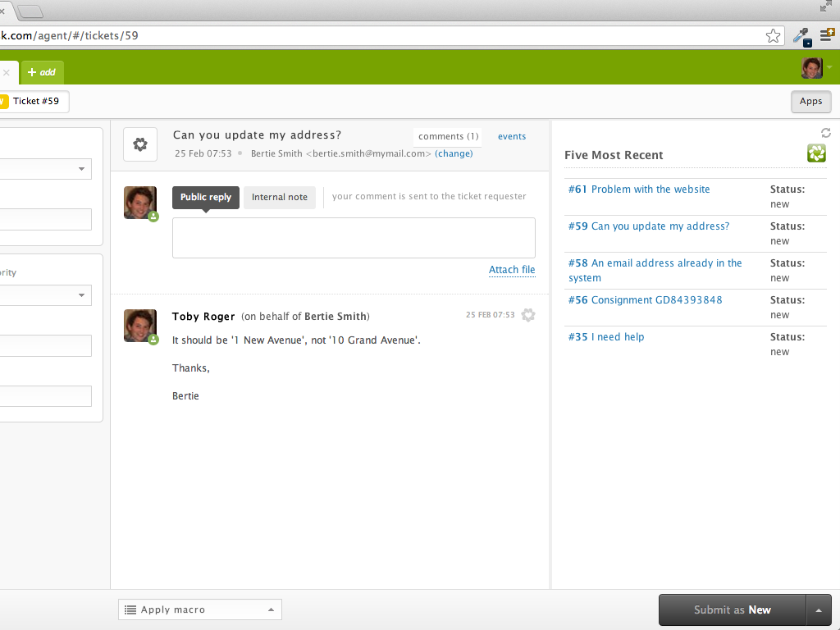Click the Attach file link
The width and height of the screenshot is (840, 630).
coord(512,270)
